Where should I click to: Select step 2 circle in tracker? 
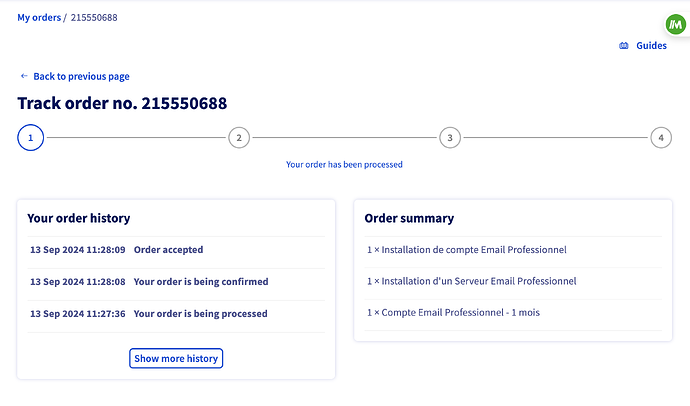[239, 138]
